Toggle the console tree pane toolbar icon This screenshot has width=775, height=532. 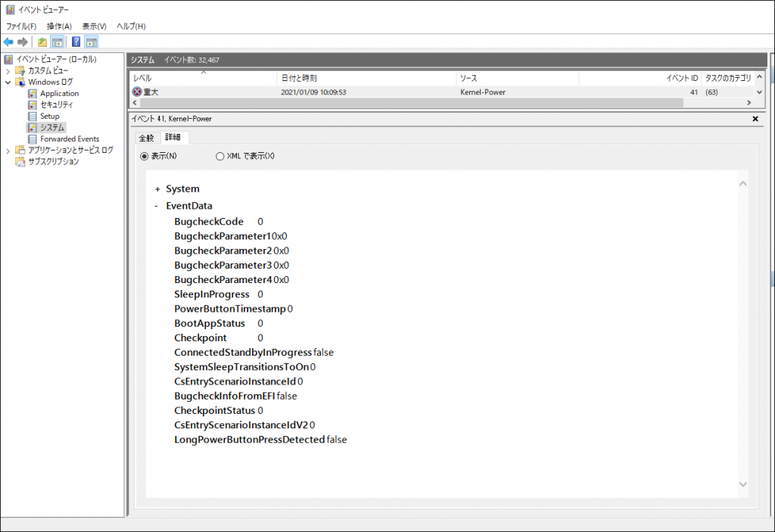tap(58, 42)
